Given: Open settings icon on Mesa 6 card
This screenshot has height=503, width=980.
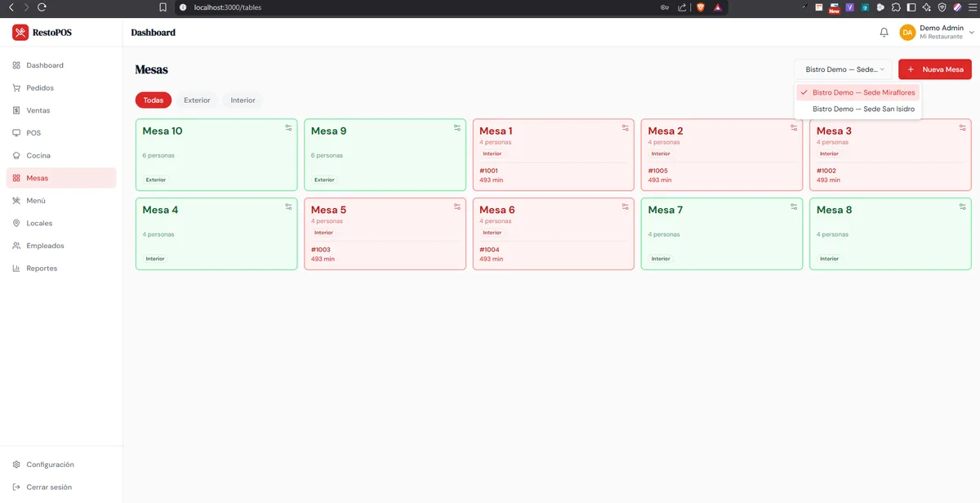Looking at the screenshot, I should click(x=626, y=207).
